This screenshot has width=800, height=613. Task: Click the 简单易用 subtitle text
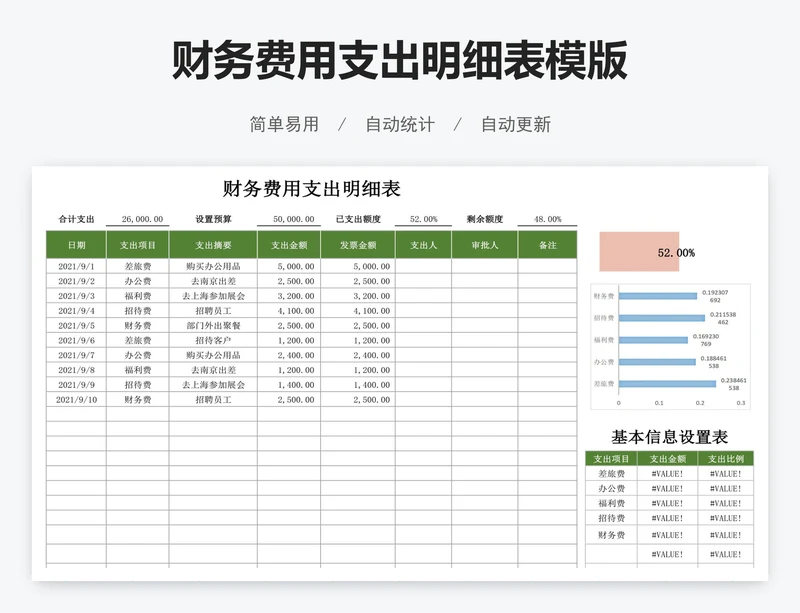(x=284, y=125)
